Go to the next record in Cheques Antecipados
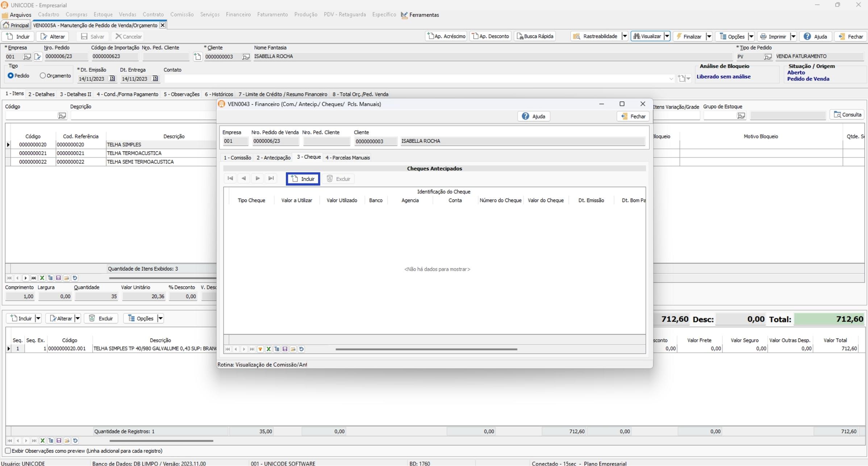This screenshot has height=466, width=868. point(258,179)
